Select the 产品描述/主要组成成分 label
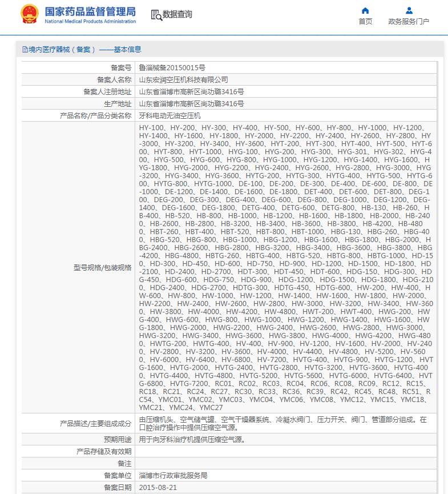 click(96, 423)
